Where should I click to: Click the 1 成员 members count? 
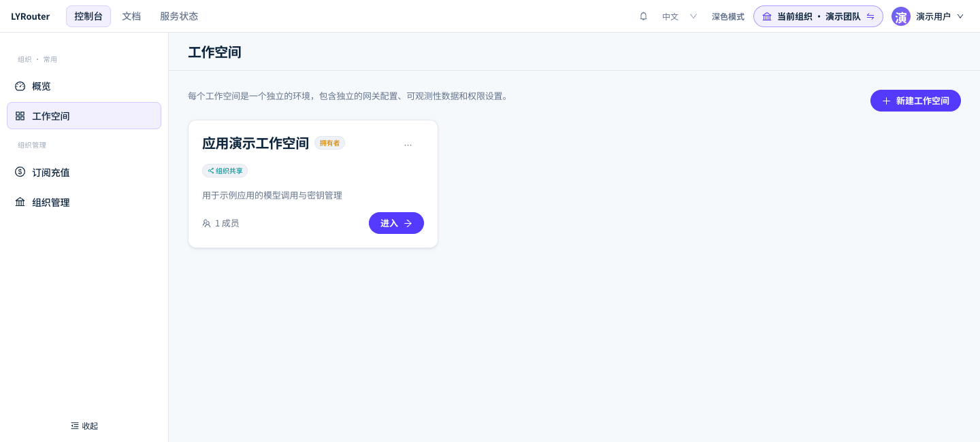tap(220, 223)
